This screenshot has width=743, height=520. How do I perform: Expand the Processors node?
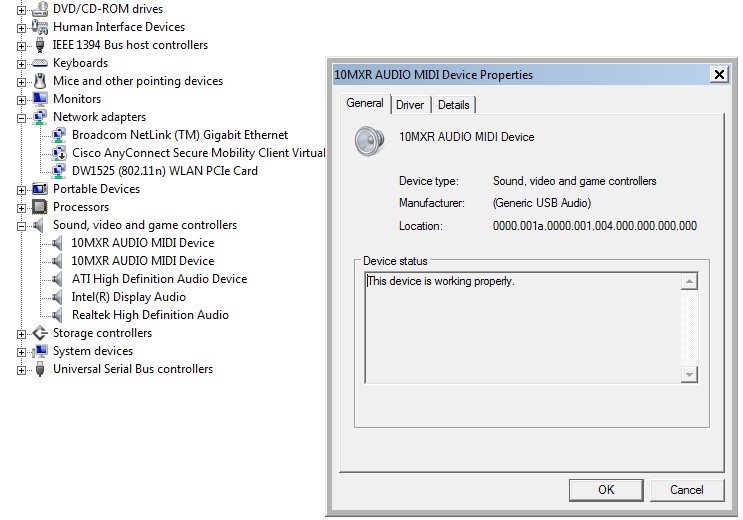point(21,208)
